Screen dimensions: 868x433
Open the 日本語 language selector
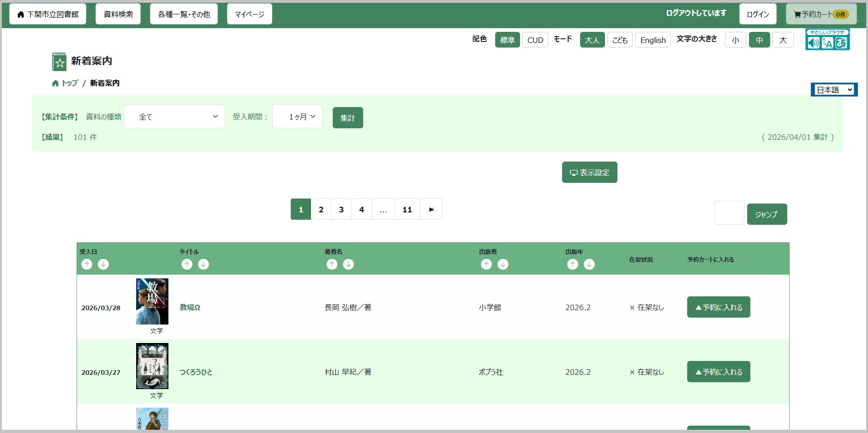834,90
